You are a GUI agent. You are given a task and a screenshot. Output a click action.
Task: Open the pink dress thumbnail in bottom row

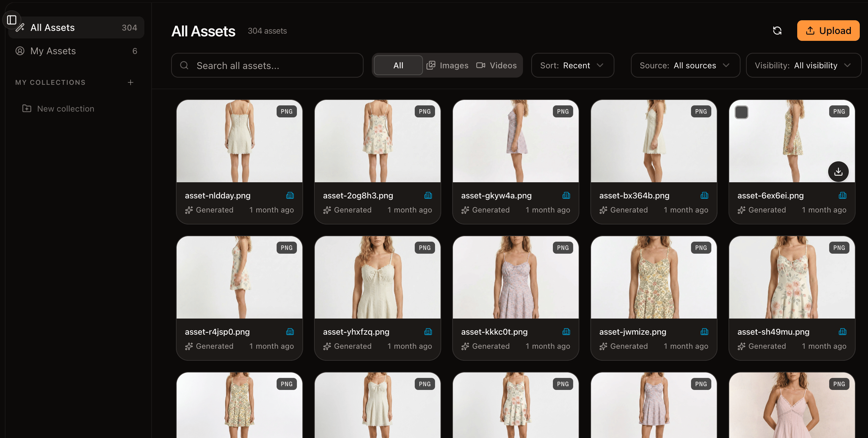click(x=792, y=405)
